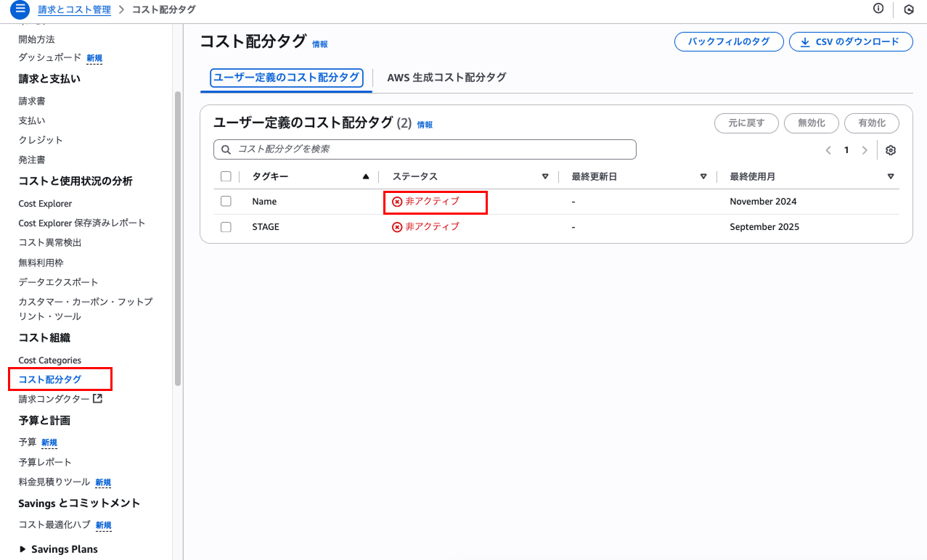Viewport: 927px width, 560px height.
Task: Go to previous page arrow
Action: click(x=828, y=150)
